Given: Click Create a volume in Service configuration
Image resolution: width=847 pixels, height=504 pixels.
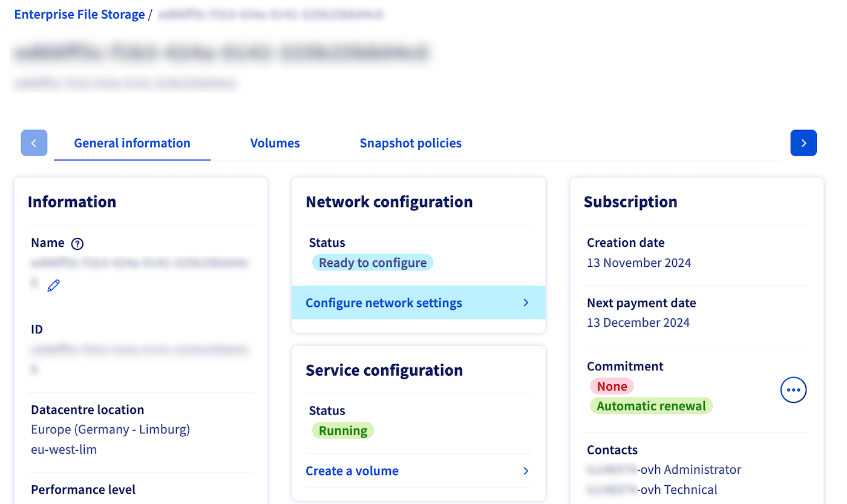Looking at the screenshot, I should coord(352,471).
